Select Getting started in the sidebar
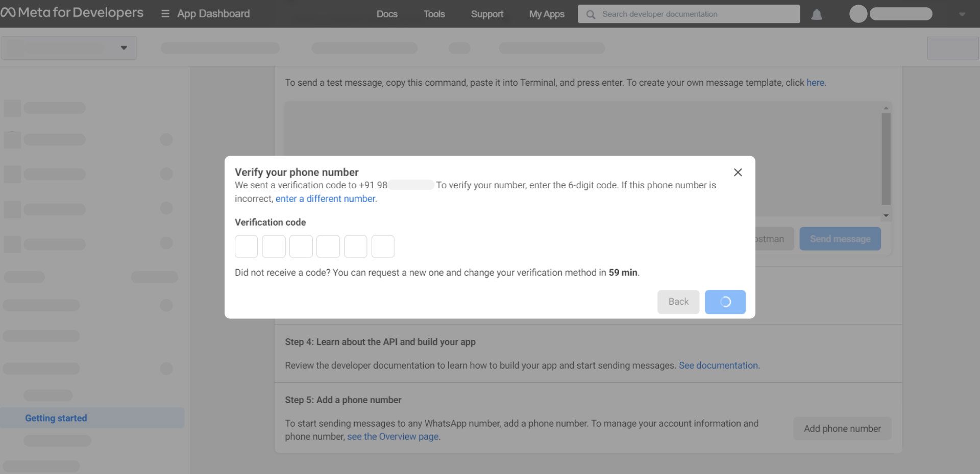This screenshot has height=474, width=980. (x=92, y=418)
